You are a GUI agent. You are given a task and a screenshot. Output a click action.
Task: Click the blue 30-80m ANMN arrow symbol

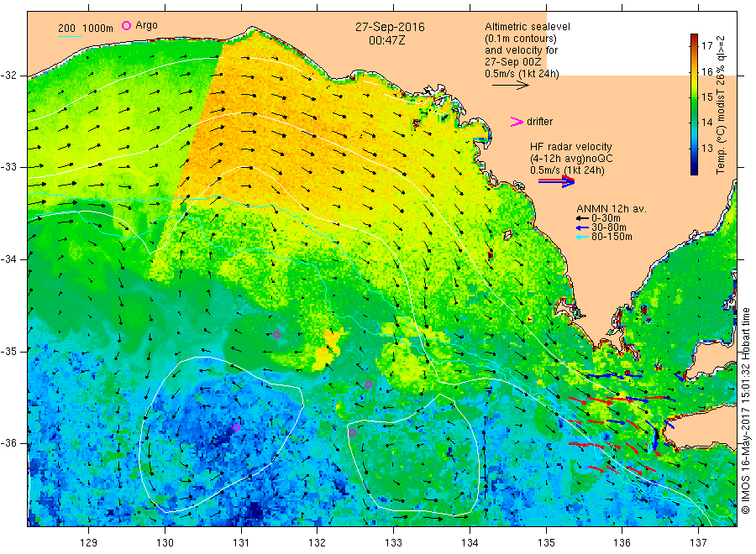pyautogui.click(x=582, y=227)
